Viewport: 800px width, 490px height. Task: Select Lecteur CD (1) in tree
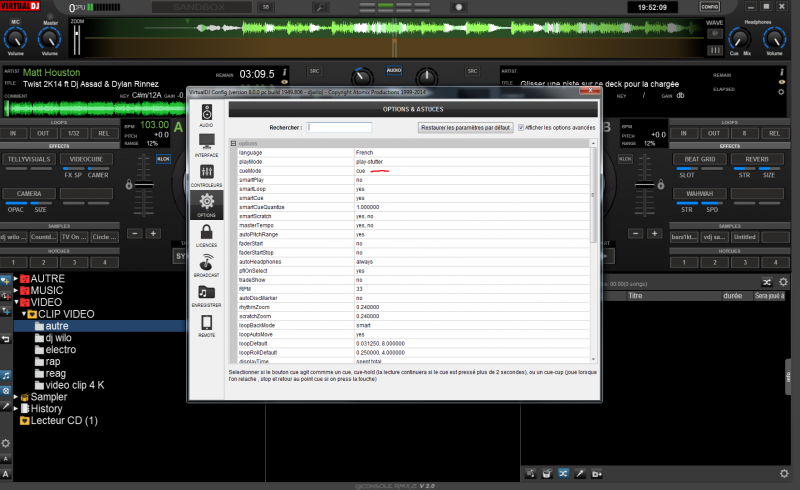pos(64,420)
